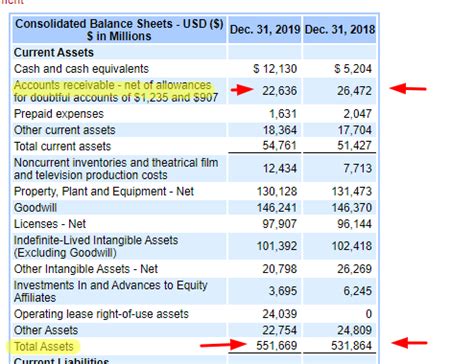Select the Cash and cash equivalents label
Image resolution: width=474 pixels, height=364 pixels.
pos(81,69)
